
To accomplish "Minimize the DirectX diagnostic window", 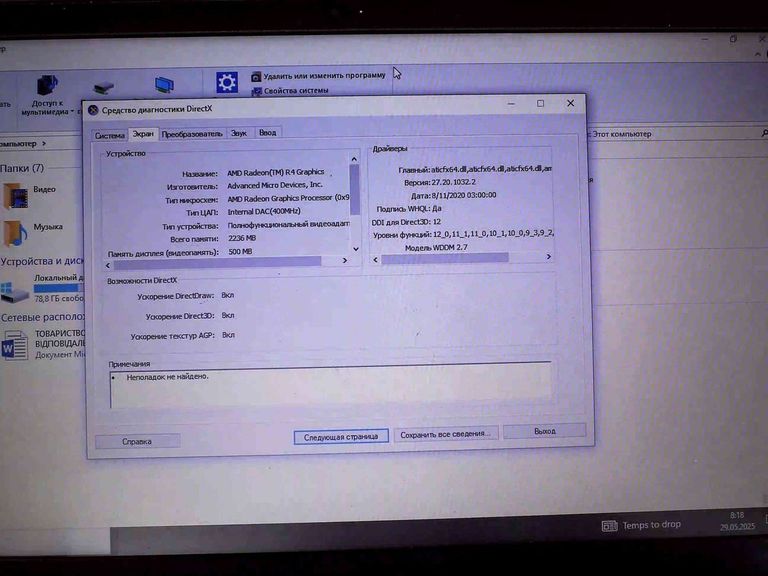I will [511, 104].
